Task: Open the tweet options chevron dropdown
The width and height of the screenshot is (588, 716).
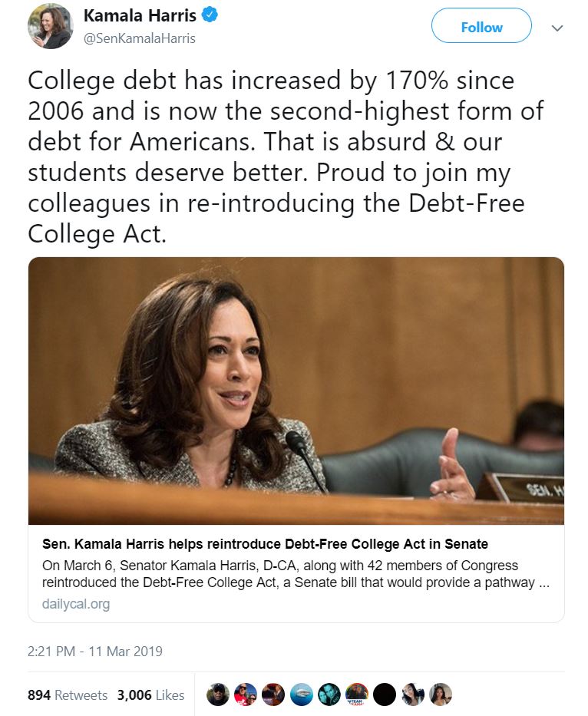Action: coord(557,28)
